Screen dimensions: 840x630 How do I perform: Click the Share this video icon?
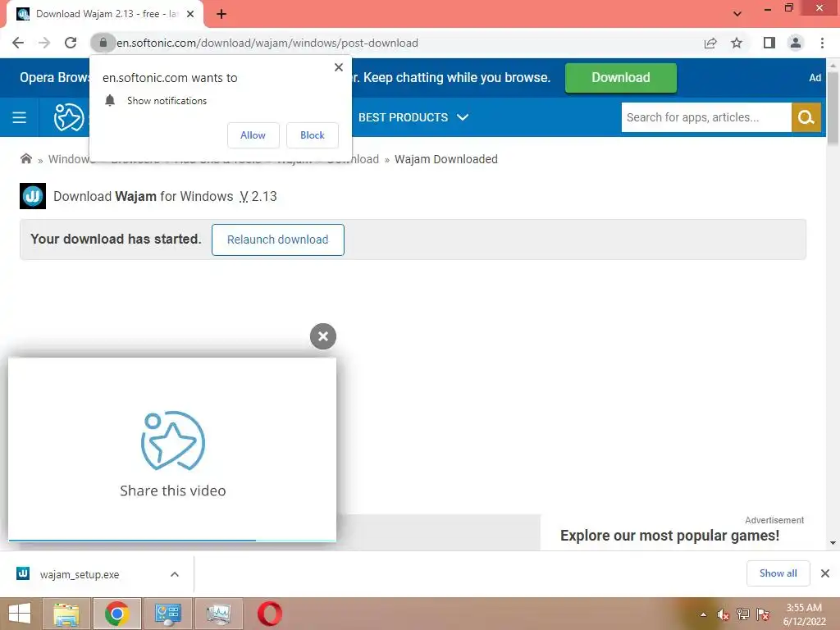172,441
